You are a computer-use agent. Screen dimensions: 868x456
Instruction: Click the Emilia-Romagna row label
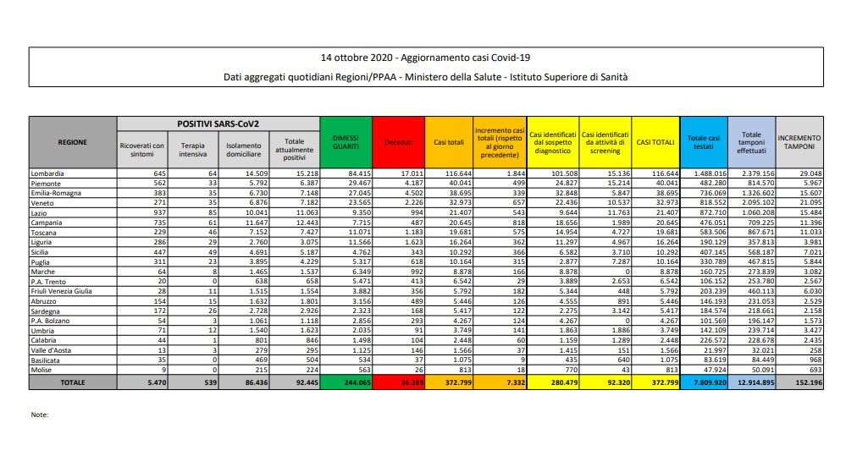coord(56,193)
